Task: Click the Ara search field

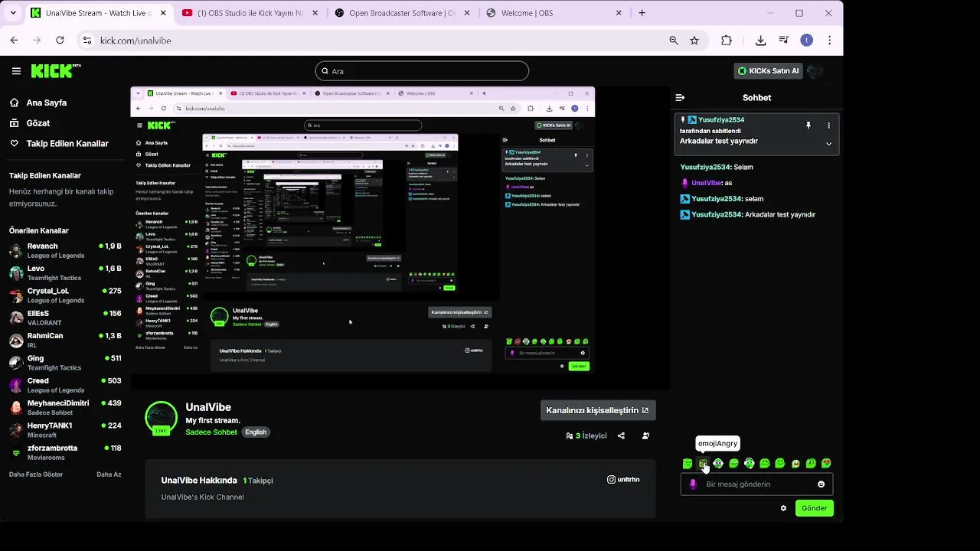Action: [x=422, y=71]
